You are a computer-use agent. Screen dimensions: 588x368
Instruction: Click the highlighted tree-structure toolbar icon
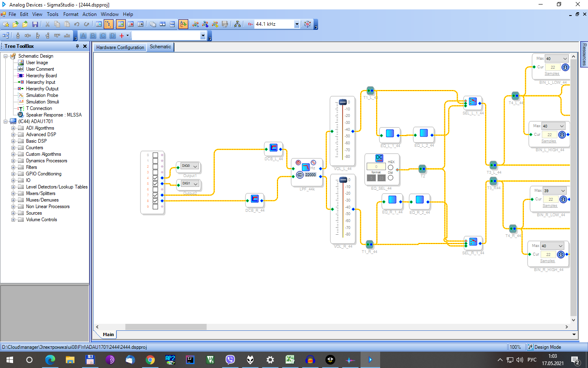[109, 24]
